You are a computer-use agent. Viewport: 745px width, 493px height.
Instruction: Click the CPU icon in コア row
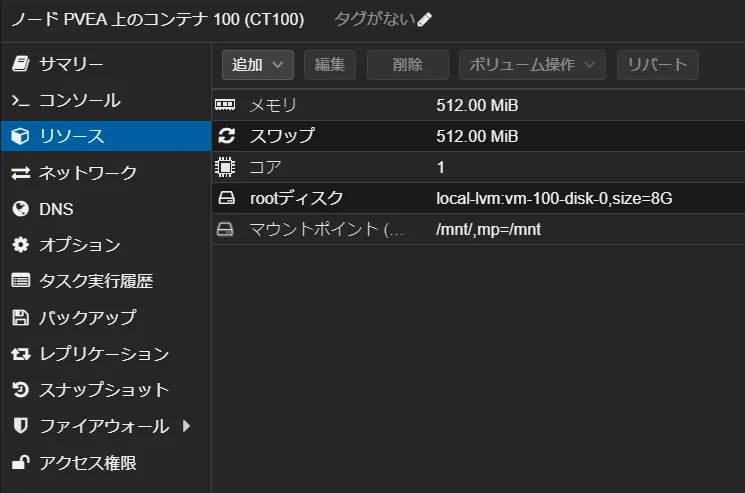click(x=225, y=167)
